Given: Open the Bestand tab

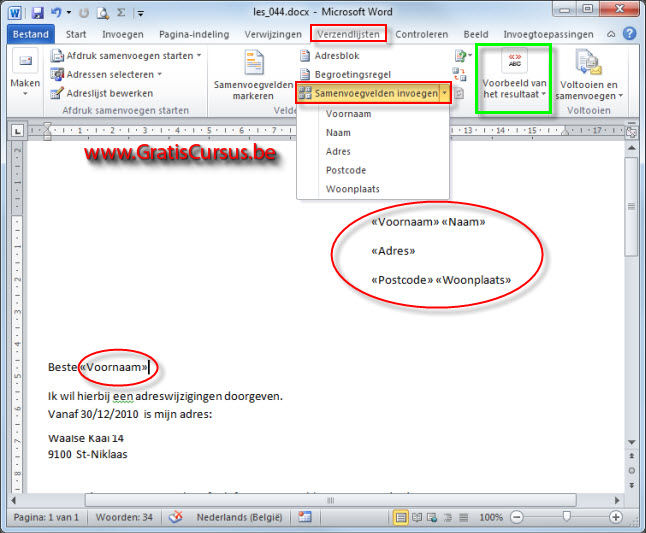Looking at the screenshot, I should click(x=30, y=34).
